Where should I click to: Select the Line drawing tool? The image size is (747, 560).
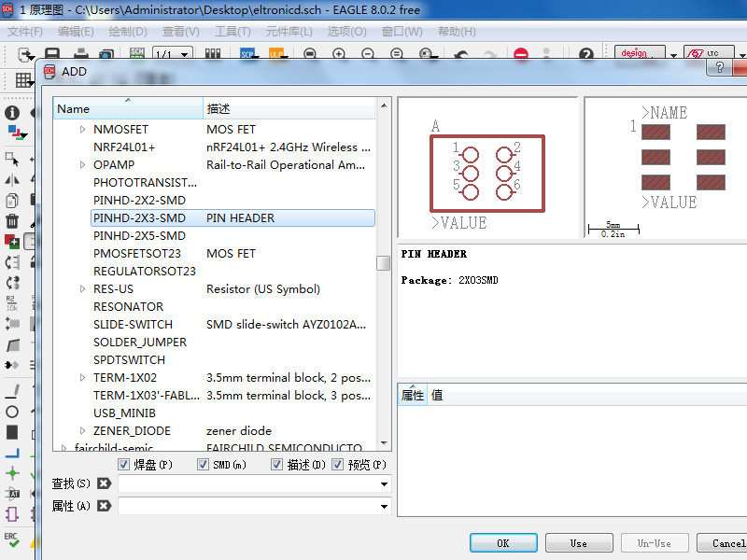point(12,391)
